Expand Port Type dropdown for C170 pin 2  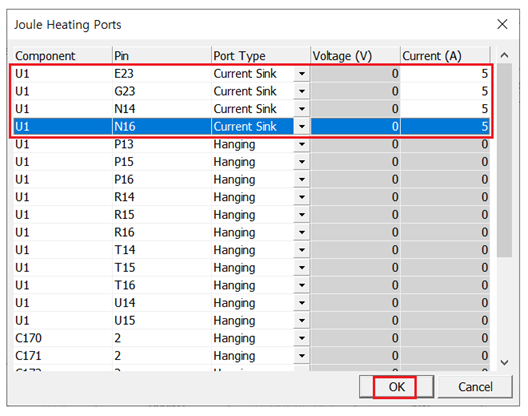[302, 338]
